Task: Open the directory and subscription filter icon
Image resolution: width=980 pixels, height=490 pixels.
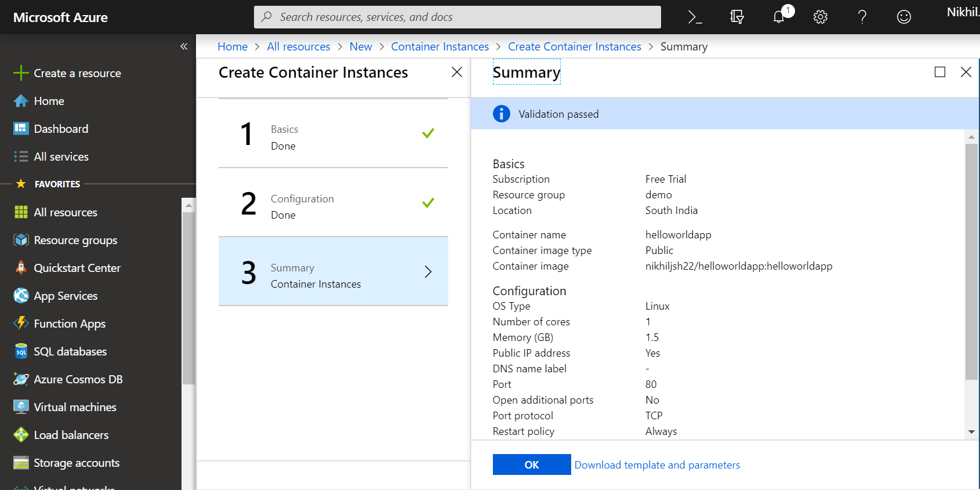Action: coord(736,17)
